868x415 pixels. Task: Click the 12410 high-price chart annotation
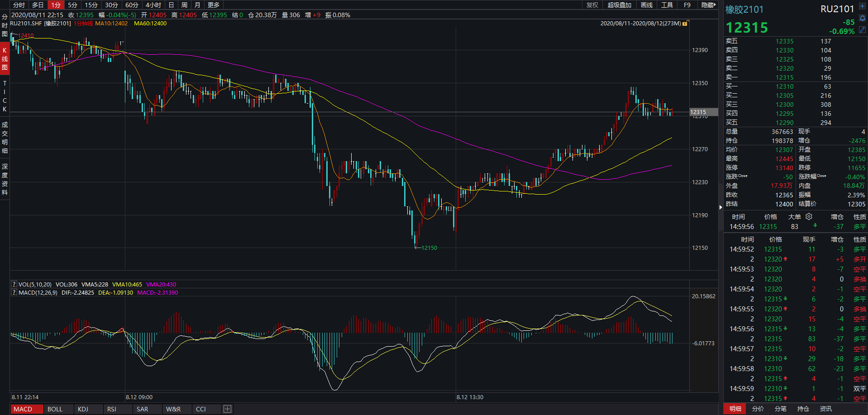[x=26, y=36]
